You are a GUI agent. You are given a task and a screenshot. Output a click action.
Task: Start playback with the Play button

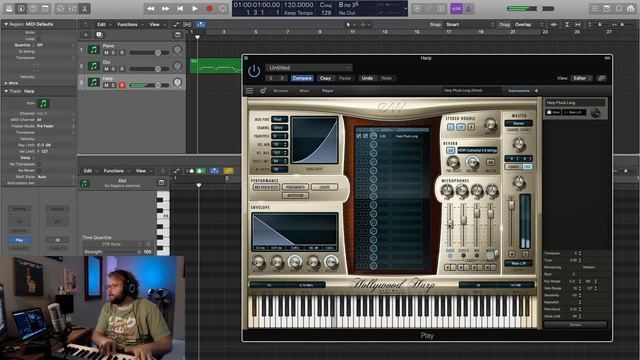click(195, 9)
